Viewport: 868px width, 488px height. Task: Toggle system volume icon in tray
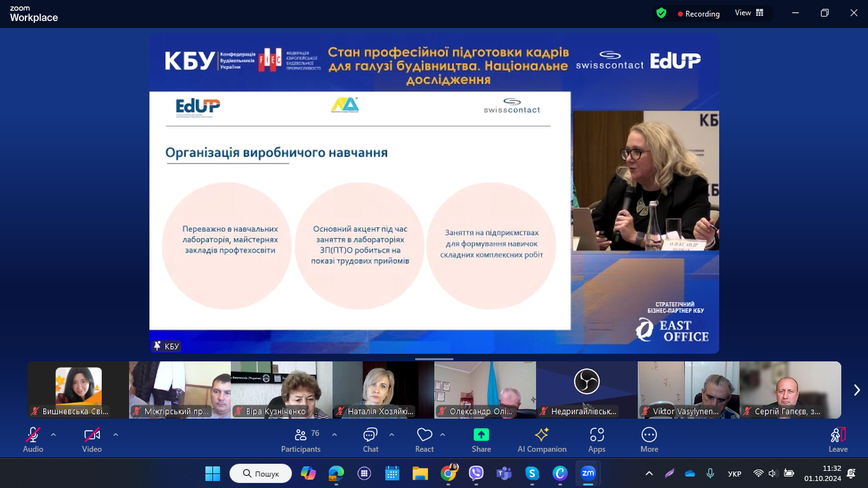click(773, 473)
